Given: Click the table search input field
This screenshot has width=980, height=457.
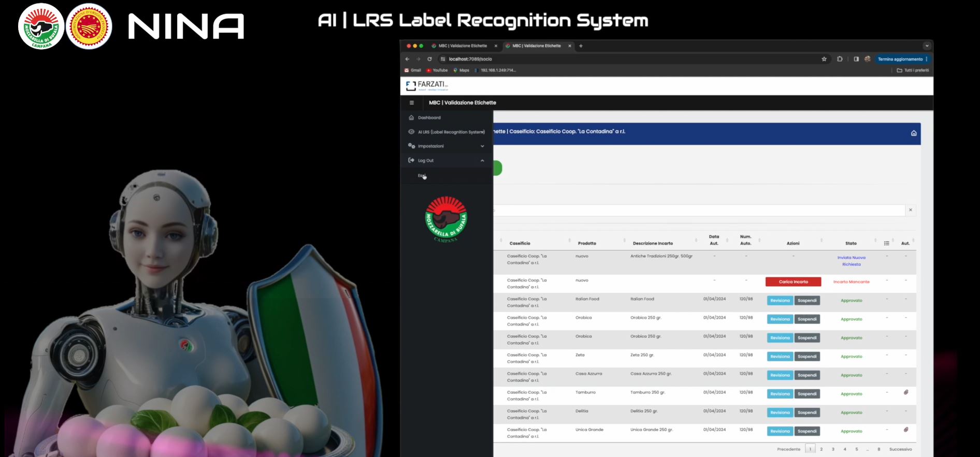Looking at the screenshot, I should pos(699,210).
